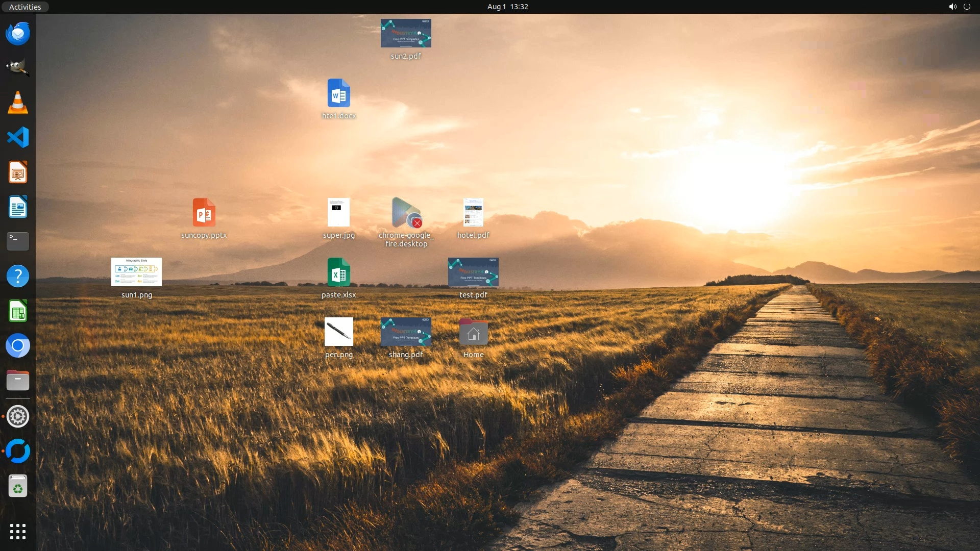Screen dimensions: 980x551
Task: Open the system menu via power icon
Action: (x=967, y=7)
